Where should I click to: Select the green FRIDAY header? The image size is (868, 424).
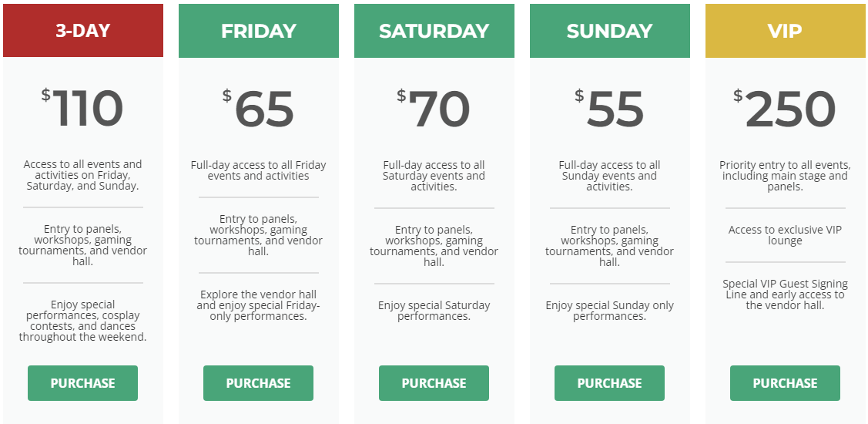point(259,31)
